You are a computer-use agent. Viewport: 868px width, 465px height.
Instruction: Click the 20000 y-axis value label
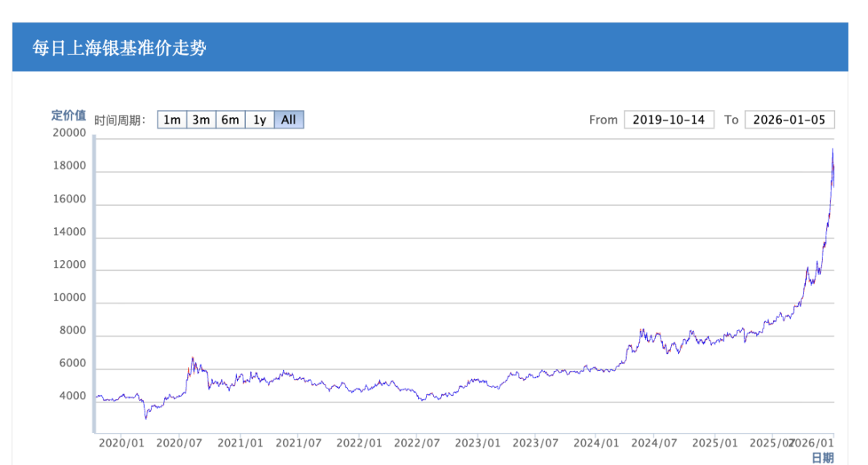(68, 133)
